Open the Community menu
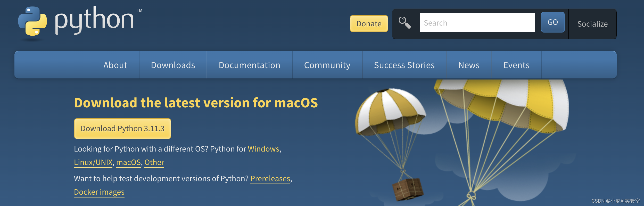 point(327,65)
